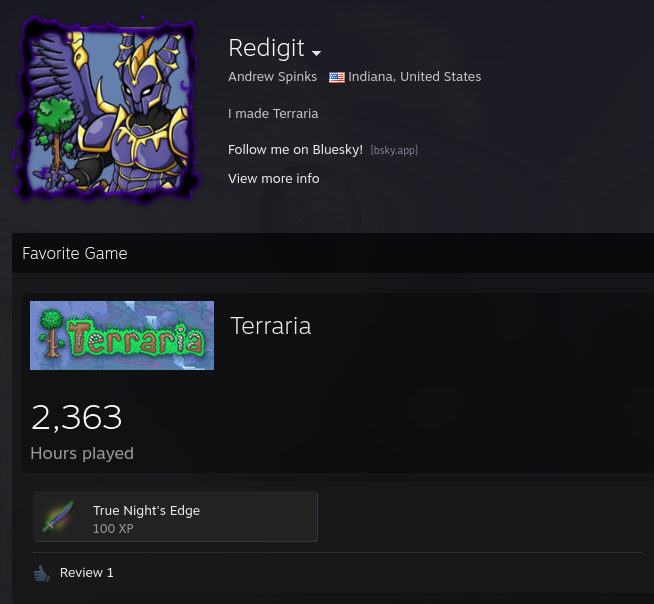
Task: Click the I made Terraria summary text
Action: coord(273,113)
